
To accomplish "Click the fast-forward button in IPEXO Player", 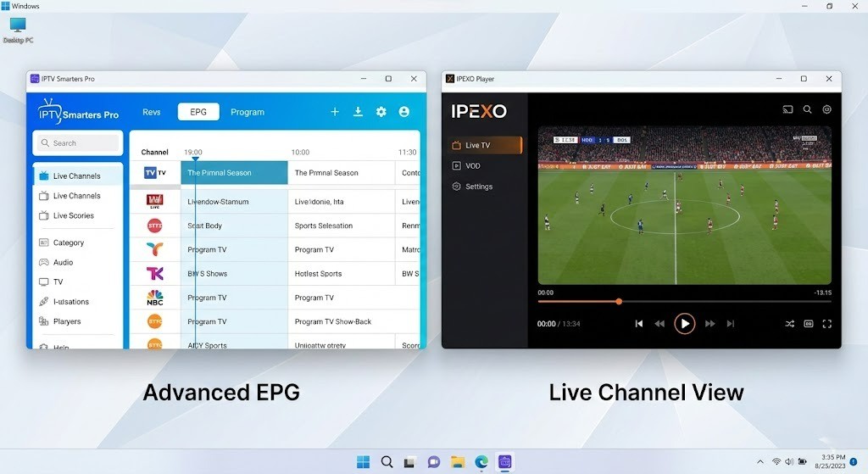I will 710,323.
